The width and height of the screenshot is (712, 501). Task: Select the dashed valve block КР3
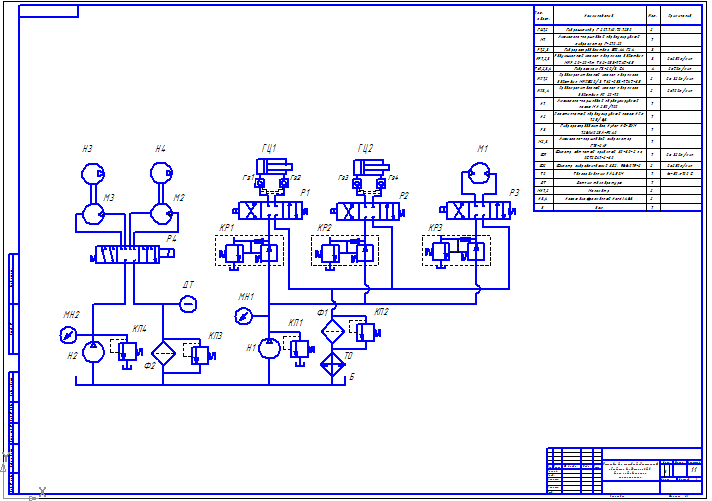coord(456,250)
